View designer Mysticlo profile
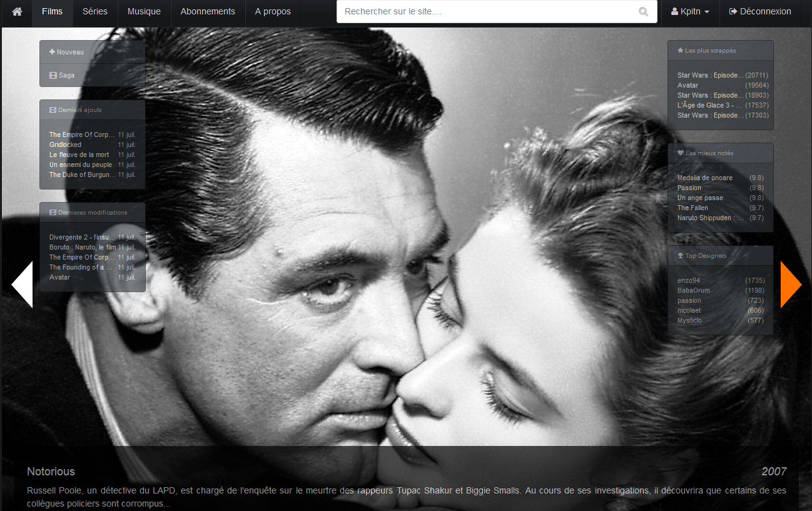The image size is (812, 511). (690, 320)
